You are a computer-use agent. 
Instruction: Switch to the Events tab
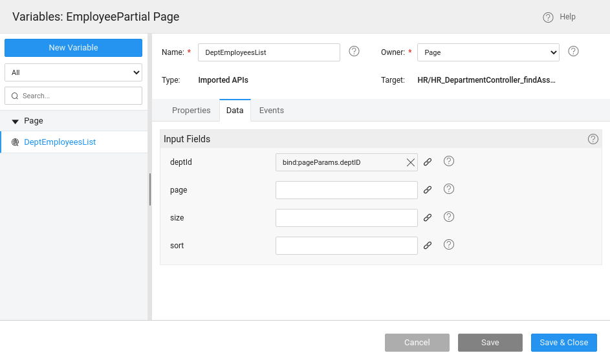(x=271, y=111)
